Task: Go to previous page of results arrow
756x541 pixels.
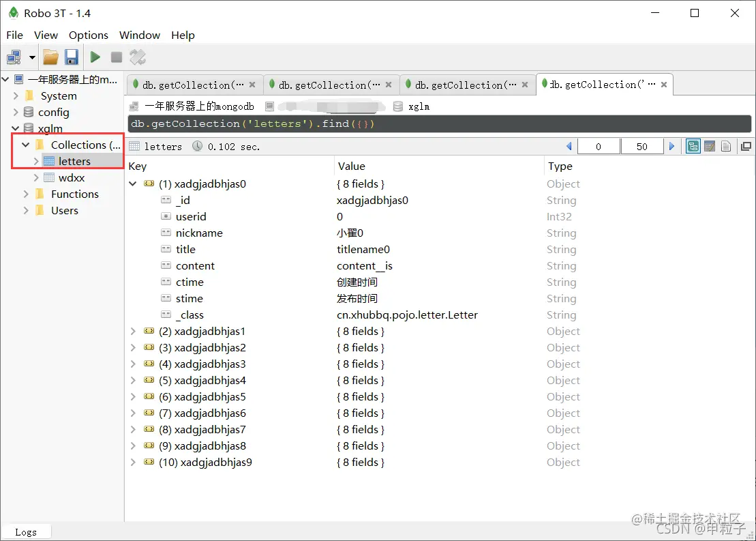Action: point(569,146)
